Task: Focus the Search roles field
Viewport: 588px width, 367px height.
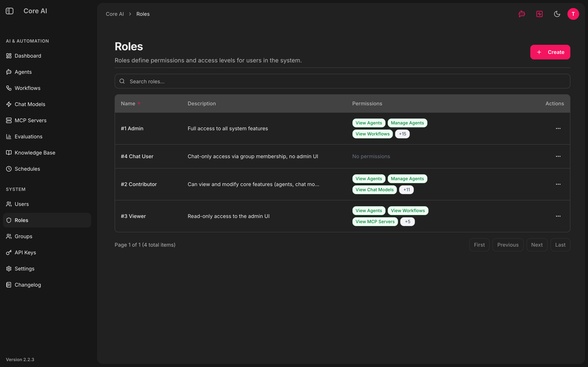Action: click(x=342, y=81)
